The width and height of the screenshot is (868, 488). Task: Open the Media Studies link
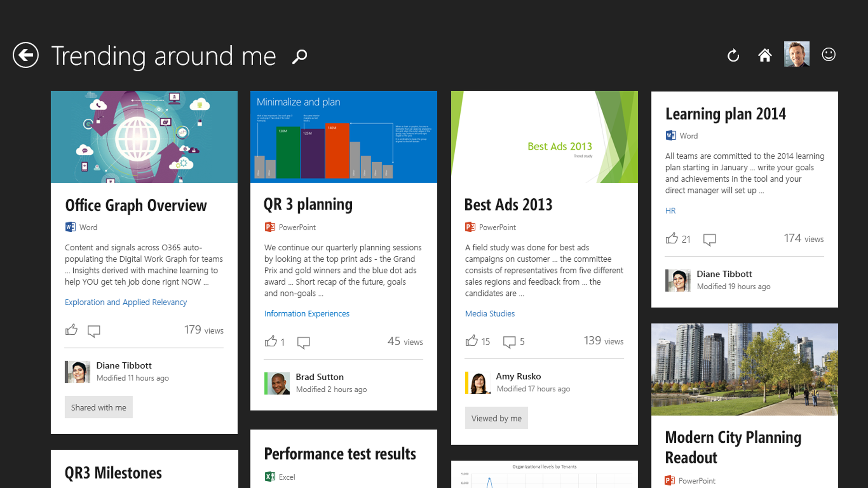tap(490, 313)
